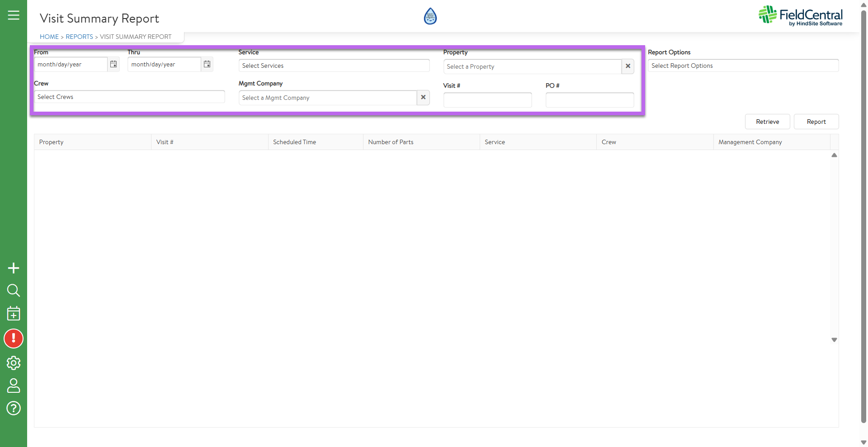The width and height of the screenshot is (868, 447).
Task: Navigate to REPORTS breadcrumb link
Action: click(x=79, y=37)
